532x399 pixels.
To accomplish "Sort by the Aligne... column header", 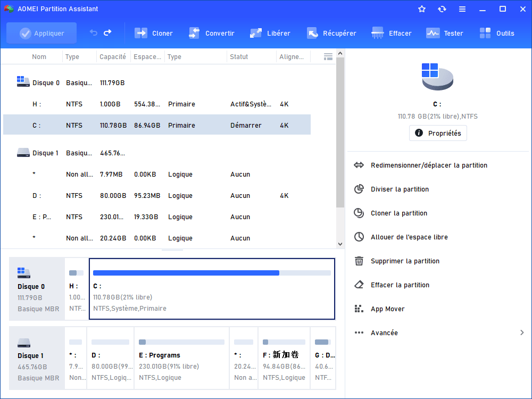I will [x=292, y=57].
